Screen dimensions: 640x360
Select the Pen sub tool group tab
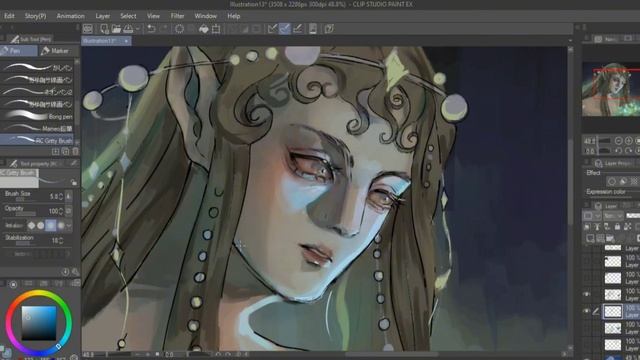[x=18, y=51]
